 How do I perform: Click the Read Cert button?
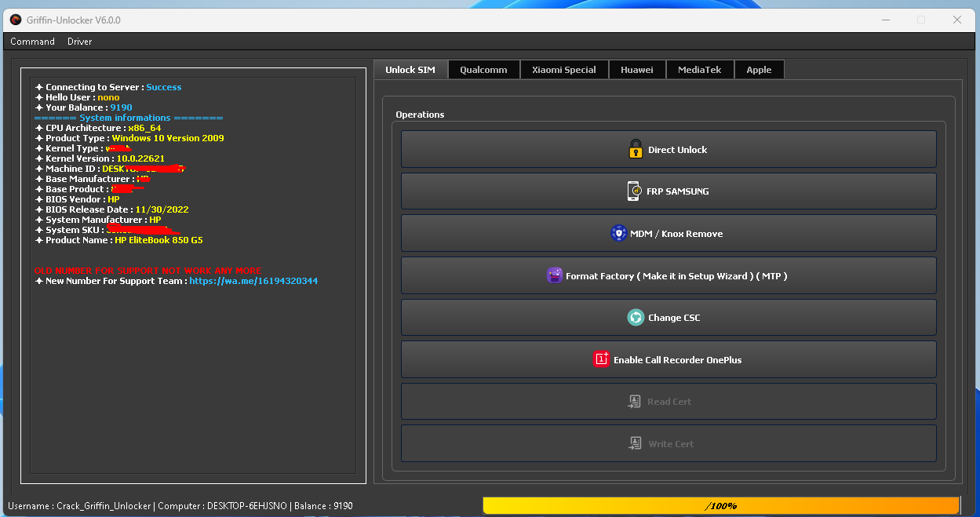pyautogui.click(x=669, y=402)
